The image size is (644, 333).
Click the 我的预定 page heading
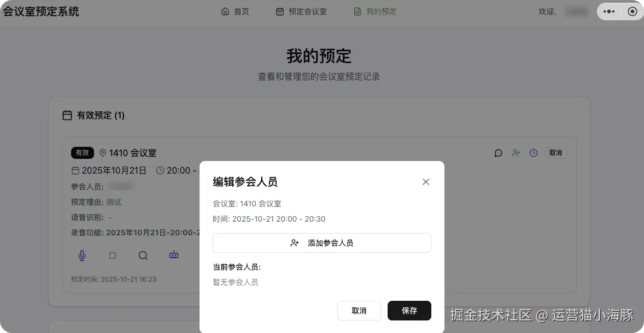319,56
